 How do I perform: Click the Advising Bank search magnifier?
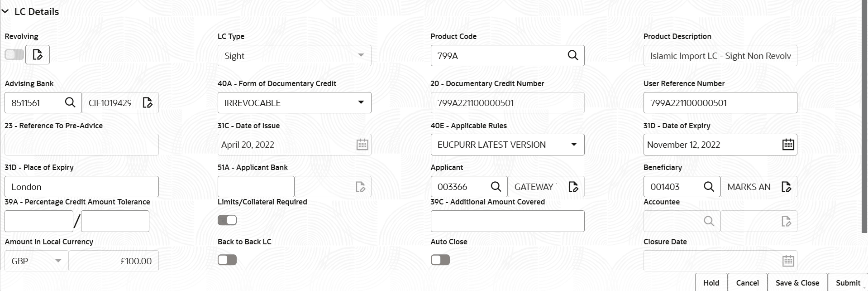click(x=70, y=102)
